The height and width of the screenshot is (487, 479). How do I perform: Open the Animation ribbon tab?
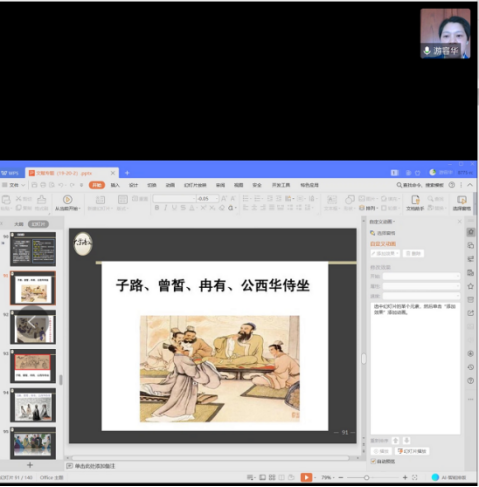(x=170, y=185)
